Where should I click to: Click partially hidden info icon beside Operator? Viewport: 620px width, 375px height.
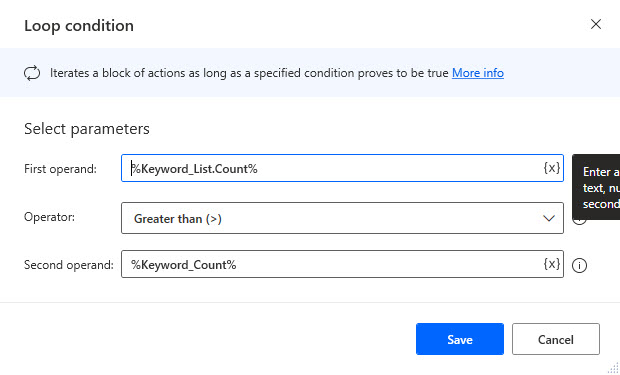(x=579, y=222)
